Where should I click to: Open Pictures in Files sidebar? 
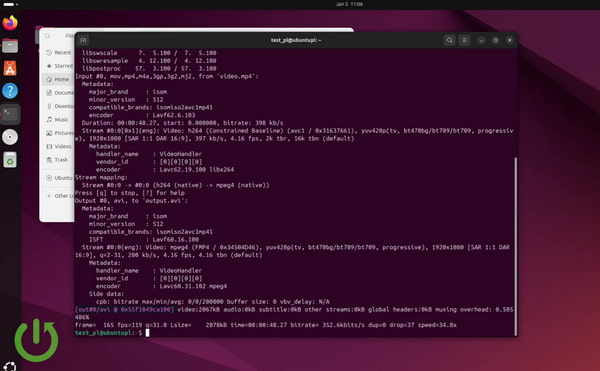(x=59, y=133)
